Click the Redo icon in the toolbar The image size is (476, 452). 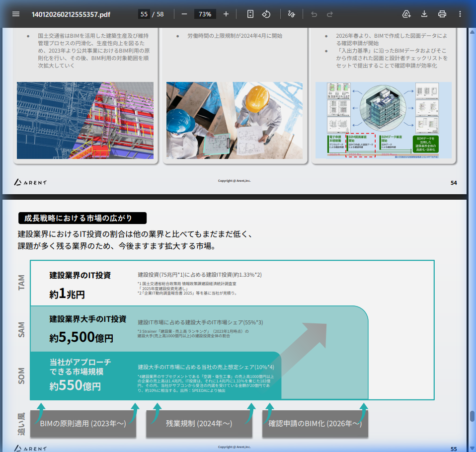330,14
